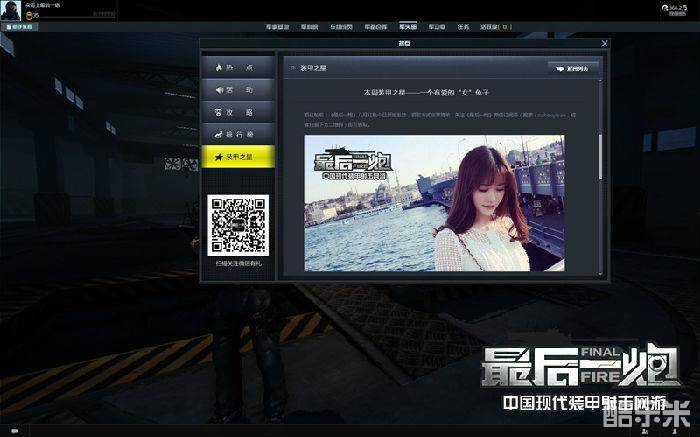
Task: Click the WeChat QR code image
Action: (x=237, y=224)
